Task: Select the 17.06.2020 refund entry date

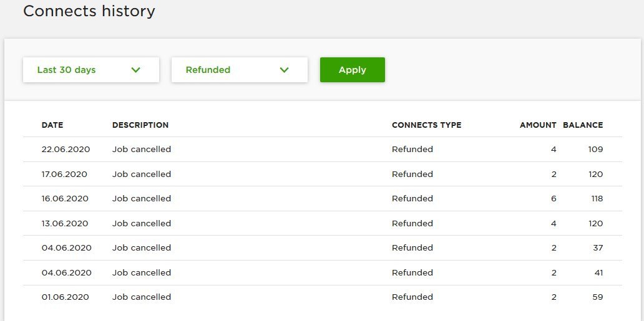Action: coord(64,174)
